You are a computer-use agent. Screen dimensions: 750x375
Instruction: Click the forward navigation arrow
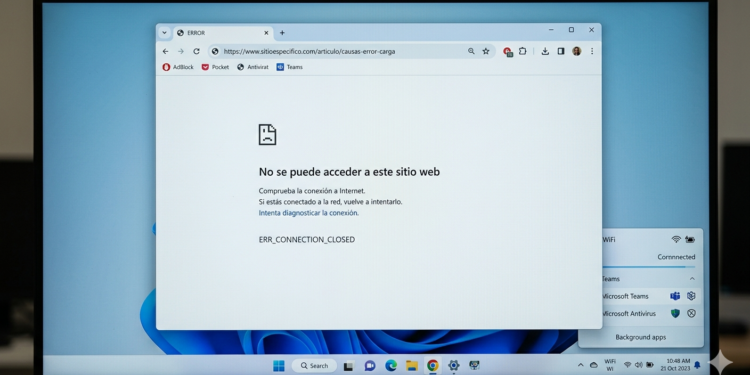[181, 51]
